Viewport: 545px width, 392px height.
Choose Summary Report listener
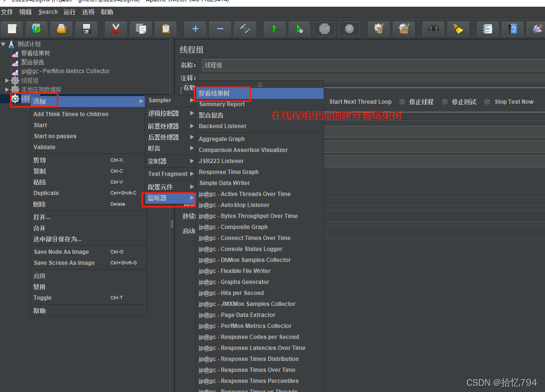[x=260, y=104]
